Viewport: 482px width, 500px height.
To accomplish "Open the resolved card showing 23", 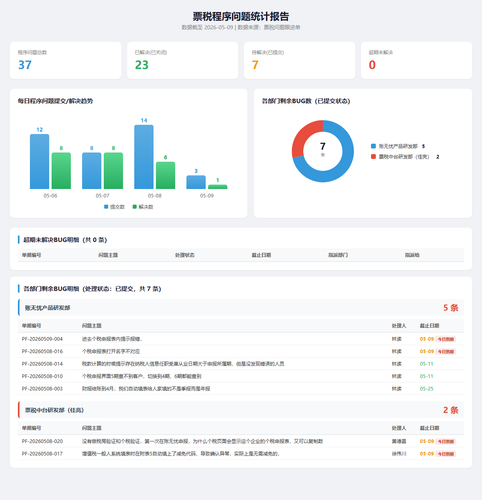I will tap(183, 60).
